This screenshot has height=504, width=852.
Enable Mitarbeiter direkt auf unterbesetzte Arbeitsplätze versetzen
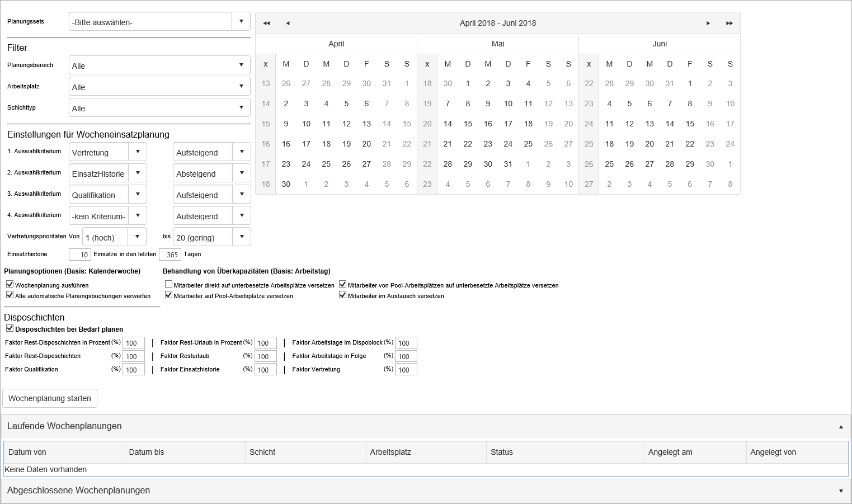point(168,284)
